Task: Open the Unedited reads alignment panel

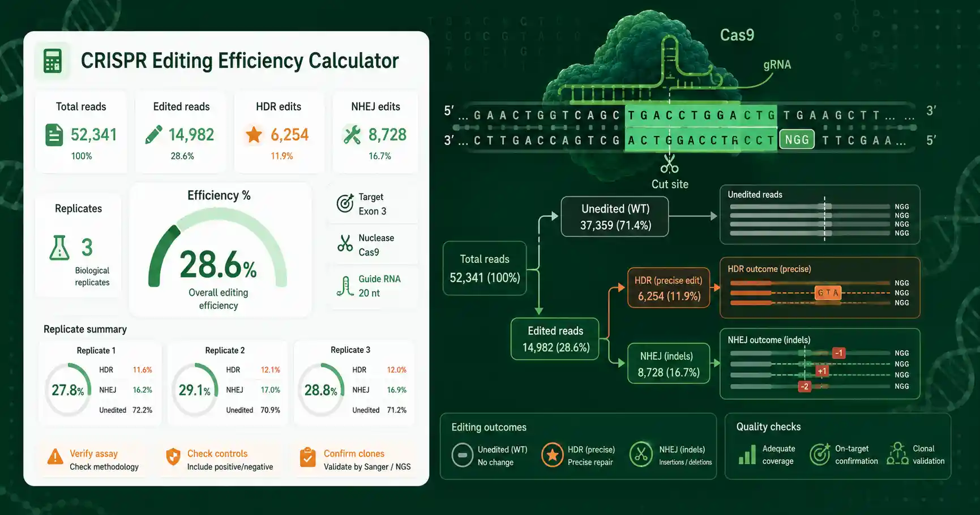Action: (820, 215)
